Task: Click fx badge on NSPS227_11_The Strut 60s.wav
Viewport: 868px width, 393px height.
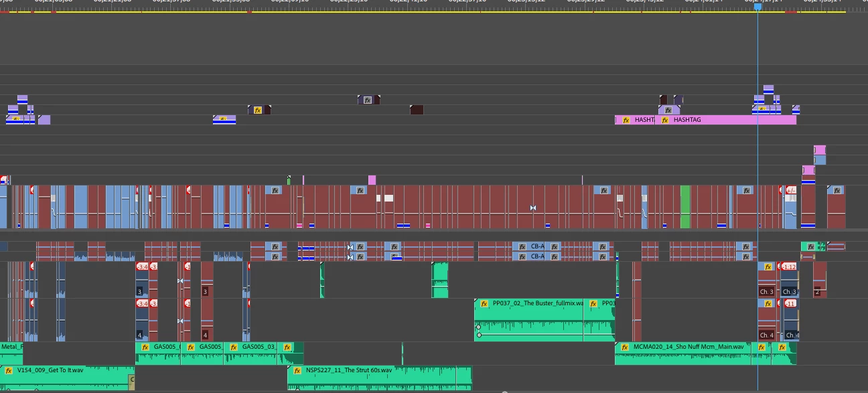Action: (x=297, y=370)
